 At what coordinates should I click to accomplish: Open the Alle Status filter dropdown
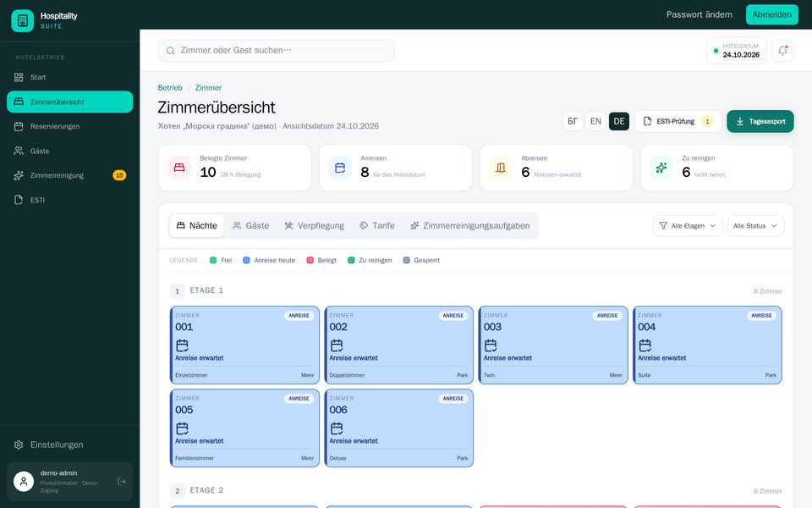(755, 226)
